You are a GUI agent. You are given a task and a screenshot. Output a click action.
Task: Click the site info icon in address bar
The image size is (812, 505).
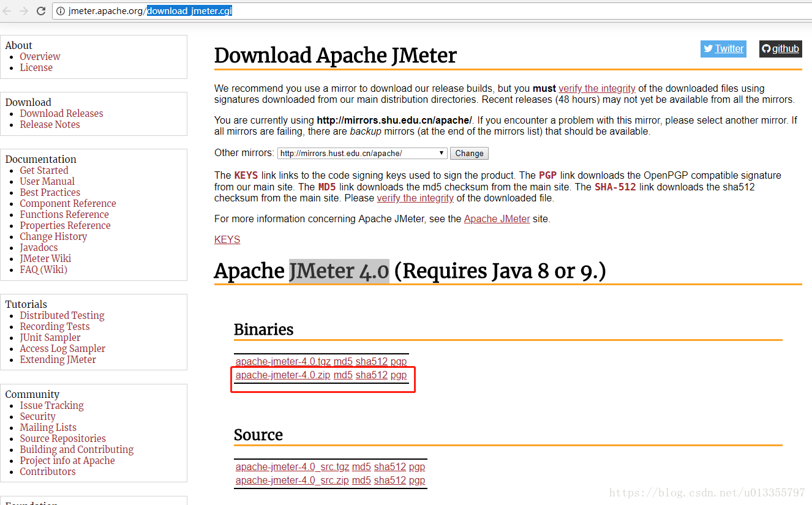point(60,11)
